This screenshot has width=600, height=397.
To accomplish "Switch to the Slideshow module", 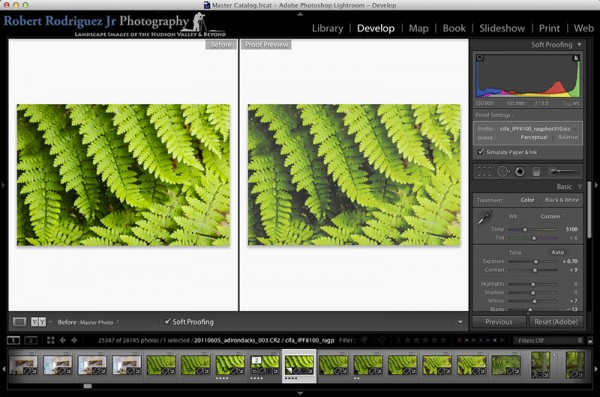I will click(x=502, y=28).
